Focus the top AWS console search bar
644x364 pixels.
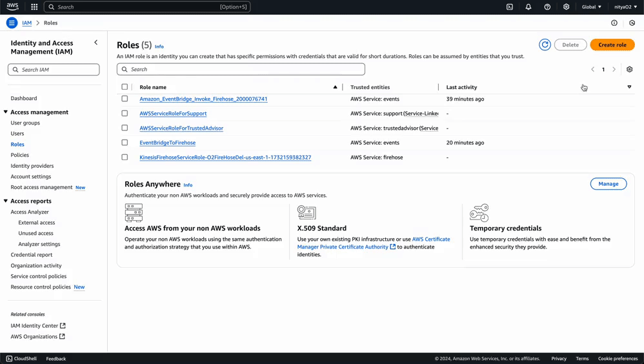click(x=147, y=7)
